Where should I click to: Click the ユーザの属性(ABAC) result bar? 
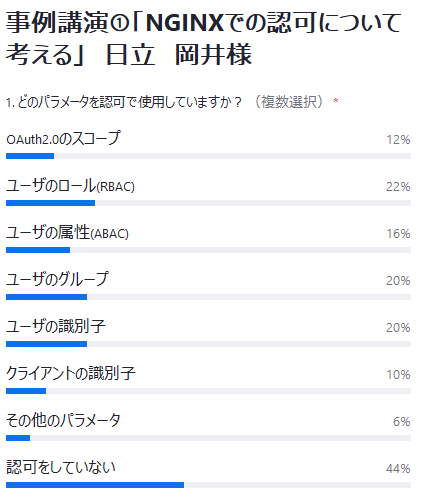click(208, 250)
